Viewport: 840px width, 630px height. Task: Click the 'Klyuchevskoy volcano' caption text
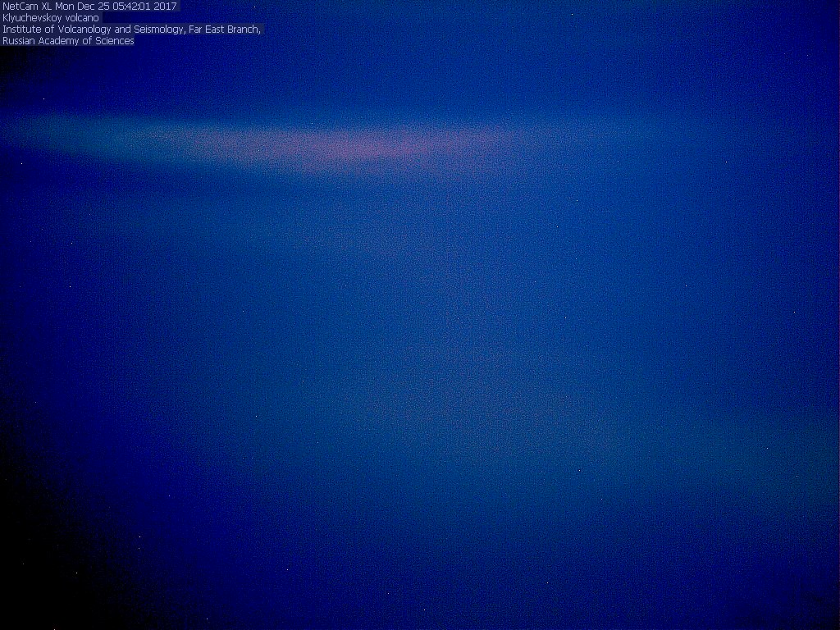point(51,18)
